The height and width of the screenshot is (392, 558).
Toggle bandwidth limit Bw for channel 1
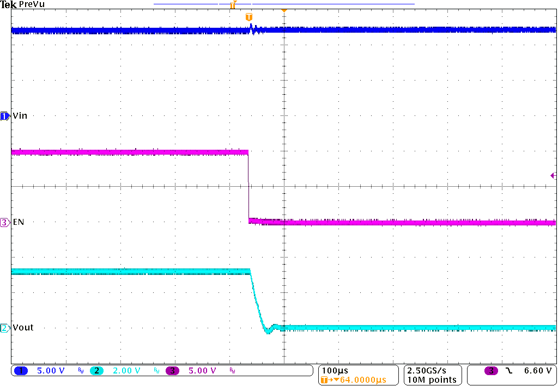pyautogui.click(x=80, y=370)
